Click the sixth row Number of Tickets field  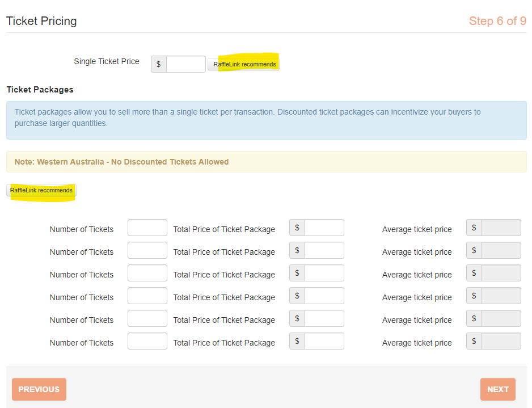click(x=147, y=342)
